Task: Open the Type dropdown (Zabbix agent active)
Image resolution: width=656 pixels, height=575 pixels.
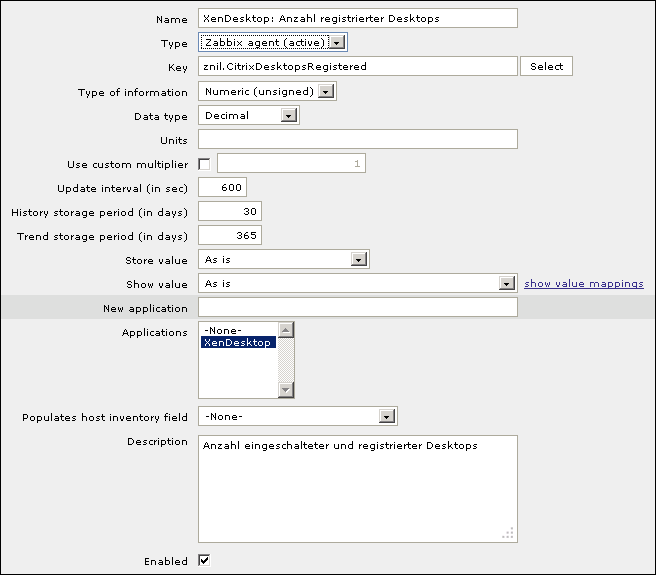Action: point(273,43)
